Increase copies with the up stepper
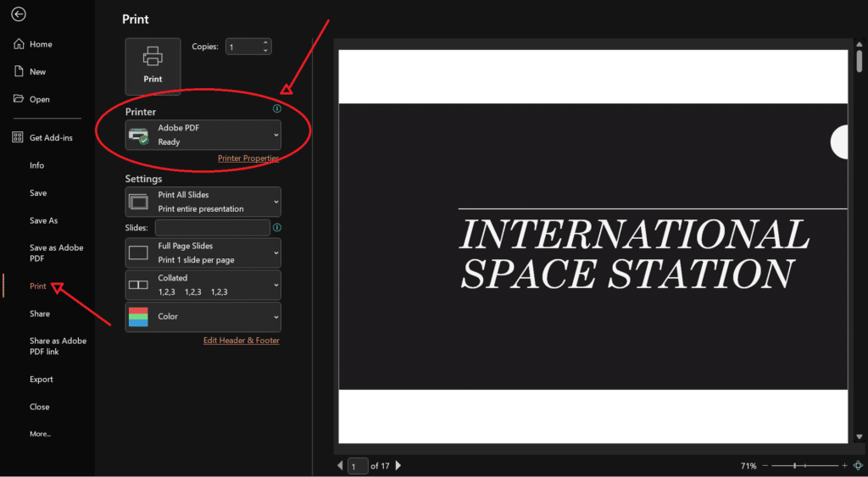Image resolution: width=868 pixels, height=477 pixels. pos(265,42)
